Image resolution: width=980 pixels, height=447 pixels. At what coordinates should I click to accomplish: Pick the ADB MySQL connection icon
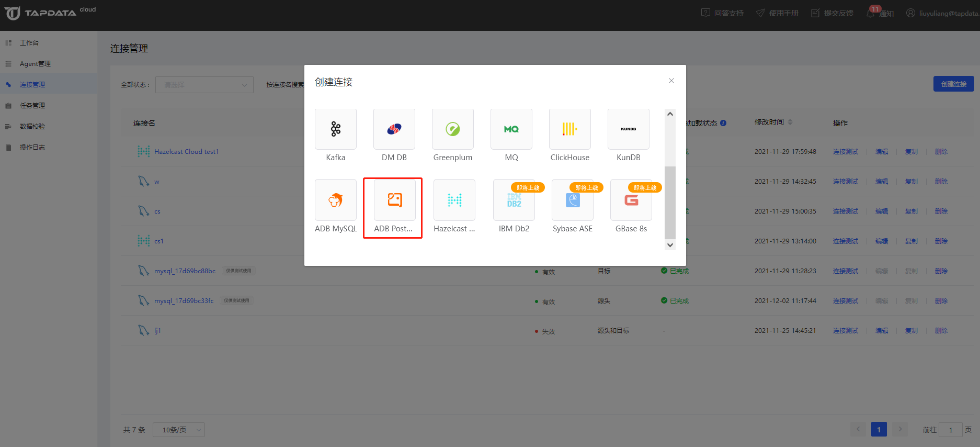coord(336,200)
